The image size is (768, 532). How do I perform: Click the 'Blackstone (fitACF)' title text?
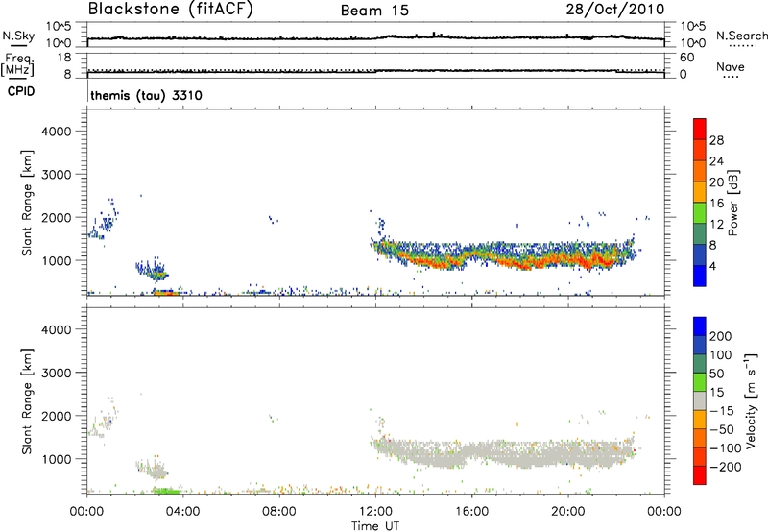tap(171, 10)
